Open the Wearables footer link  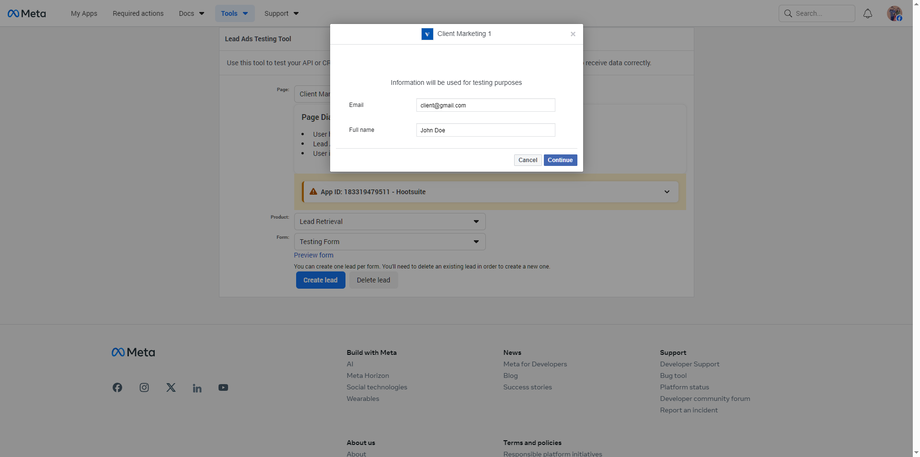pyautogui.click(x=363, y=399)
